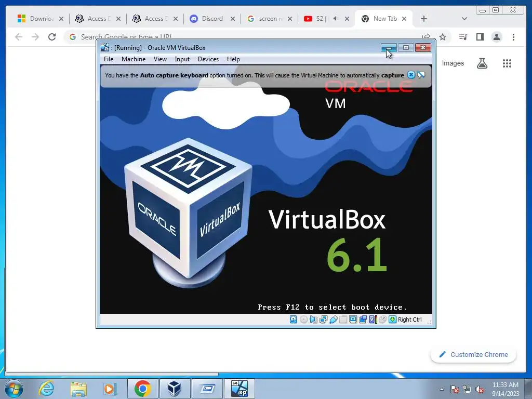532x399 pixels.
Task: Open the Windows Start menu
Action: [x=14, y=389]
